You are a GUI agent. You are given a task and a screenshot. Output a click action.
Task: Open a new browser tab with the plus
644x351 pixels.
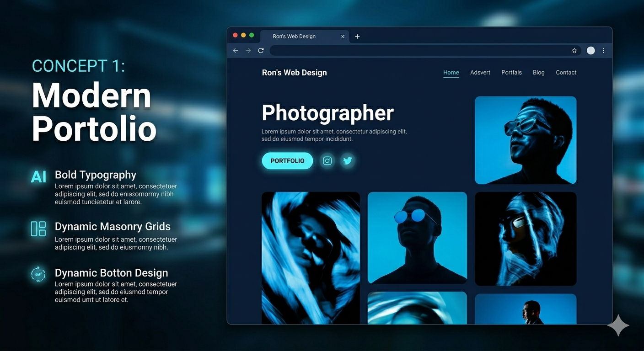pyautogui.click(x=357, y=36)
